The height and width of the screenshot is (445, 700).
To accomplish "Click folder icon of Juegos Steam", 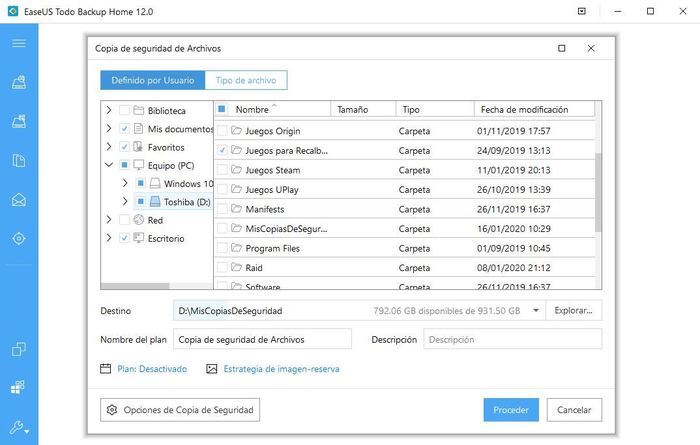I will 236,170.
